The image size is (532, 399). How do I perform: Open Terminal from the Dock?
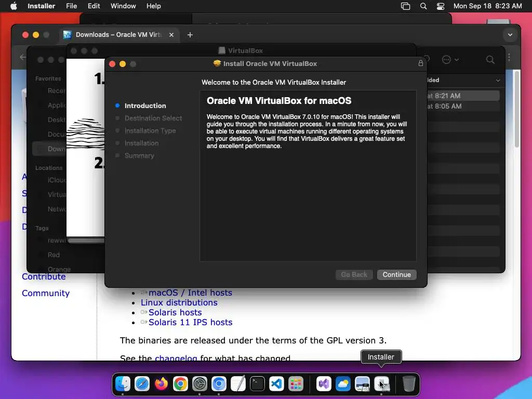point(258,384)
